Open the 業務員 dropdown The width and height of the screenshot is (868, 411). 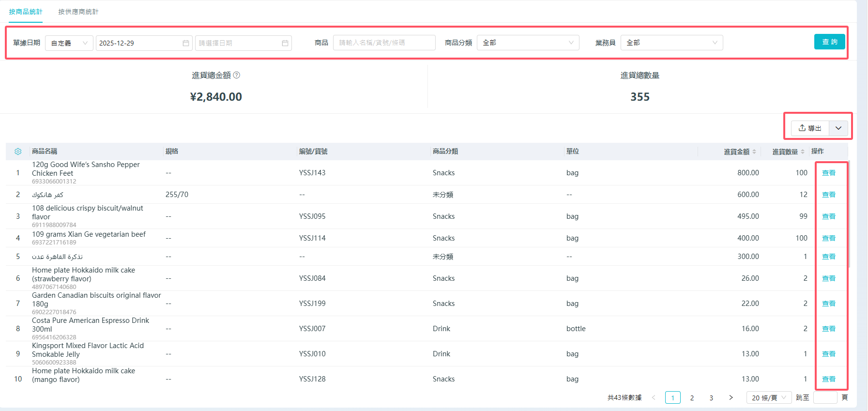(671, 43)
